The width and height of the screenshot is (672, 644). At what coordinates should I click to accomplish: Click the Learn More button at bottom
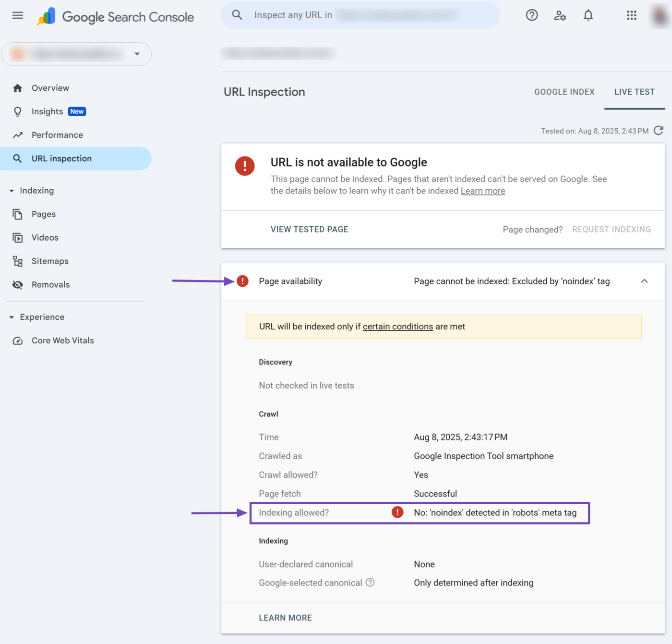[x=285, y=618]
